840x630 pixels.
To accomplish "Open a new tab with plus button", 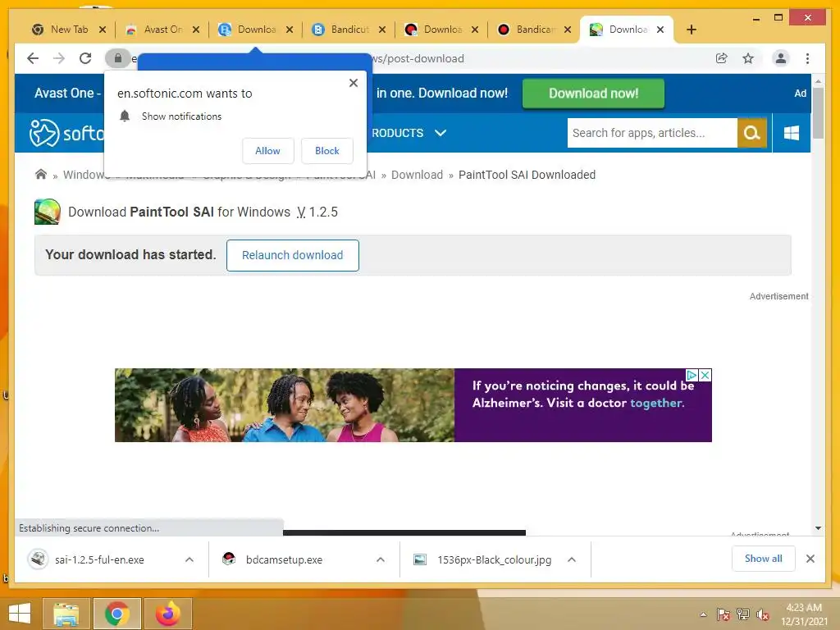I will [x=691, y=30].
